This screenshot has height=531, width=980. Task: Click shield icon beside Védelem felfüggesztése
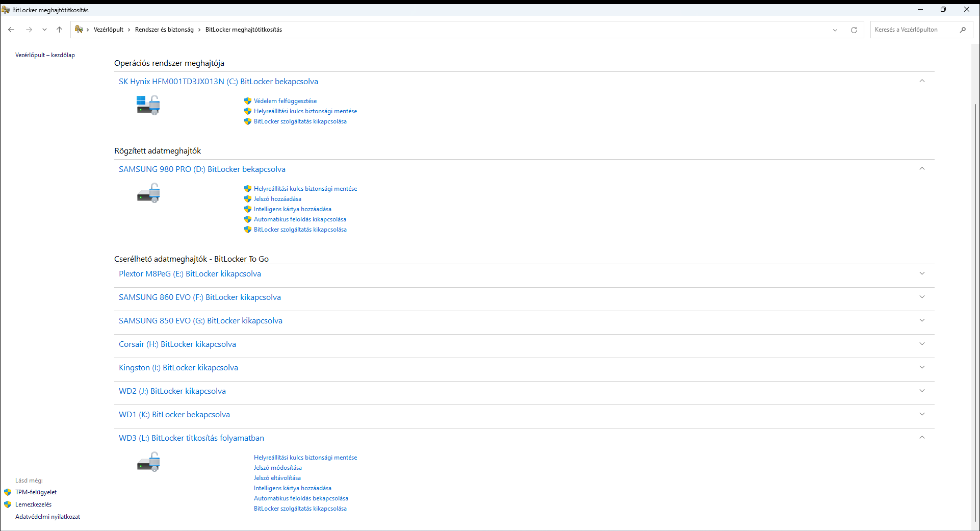point(248,101)
